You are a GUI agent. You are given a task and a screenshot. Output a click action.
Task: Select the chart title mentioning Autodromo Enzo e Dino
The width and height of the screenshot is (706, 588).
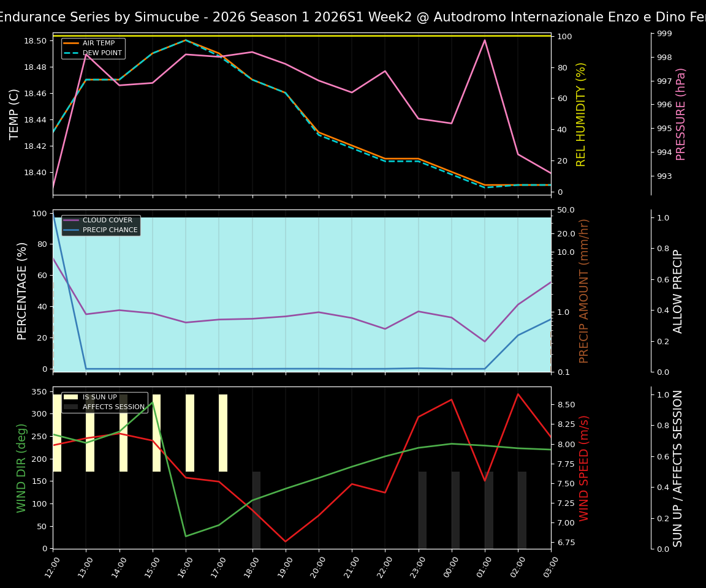353,17
